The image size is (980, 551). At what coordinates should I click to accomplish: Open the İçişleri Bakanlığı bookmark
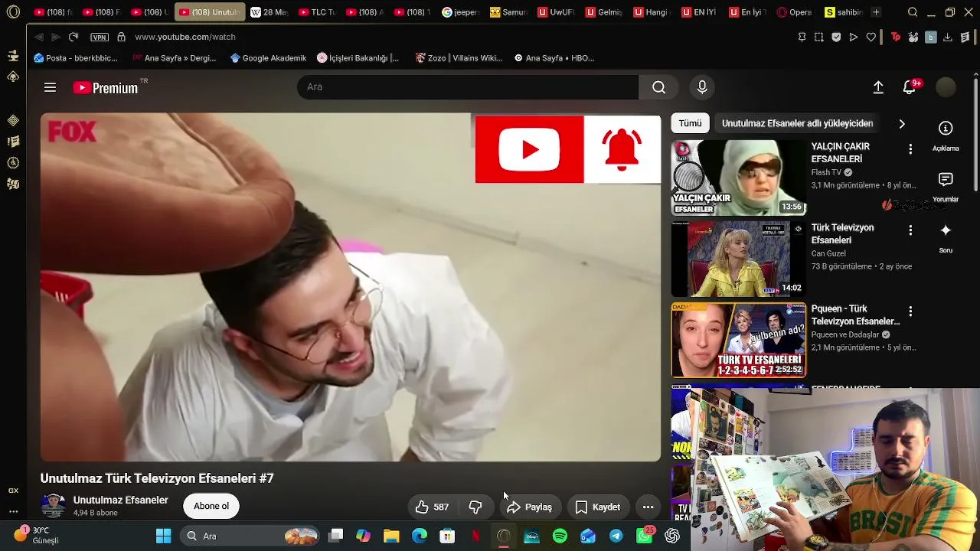pyautogui.click(x=358, y=58)
